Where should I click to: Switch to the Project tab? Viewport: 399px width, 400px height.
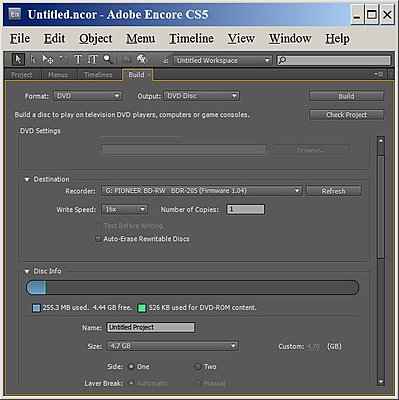click(22, 75)
